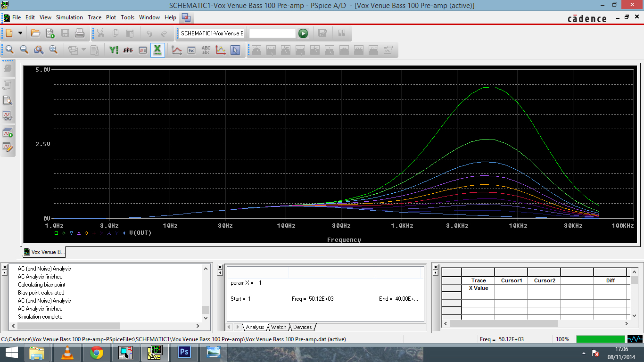The width and height of the screenshot is (644, 362).
Task: Click the Run simulation green play button
Action: coord(303,33)
